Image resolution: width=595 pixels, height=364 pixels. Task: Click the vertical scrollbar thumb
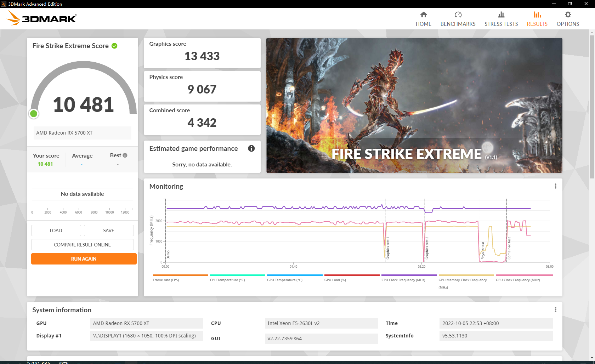[x=592, y=107]
